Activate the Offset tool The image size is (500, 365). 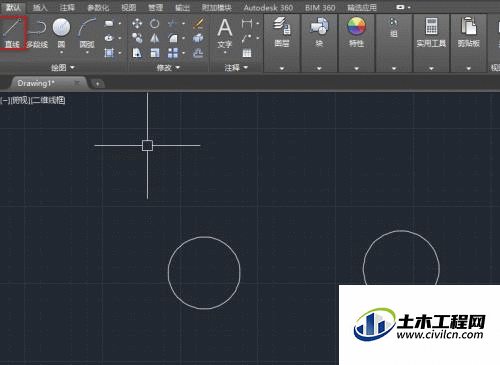[198, 53]
